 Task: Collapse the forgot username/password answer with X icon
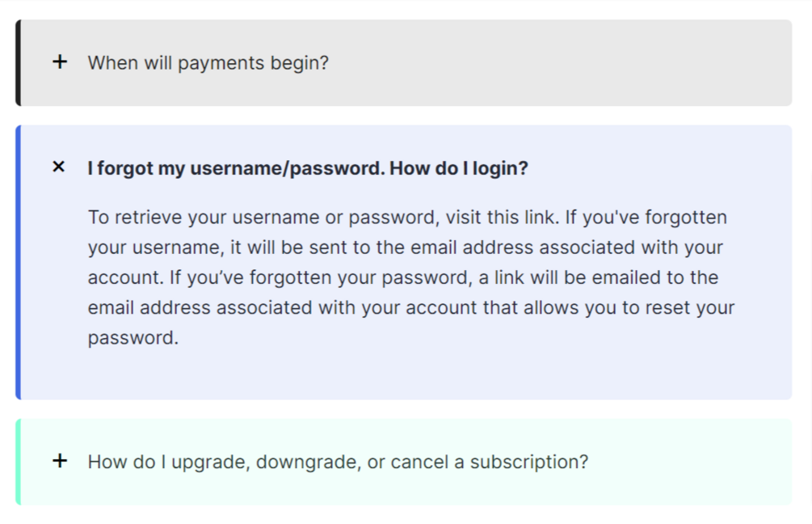(58, 167)
